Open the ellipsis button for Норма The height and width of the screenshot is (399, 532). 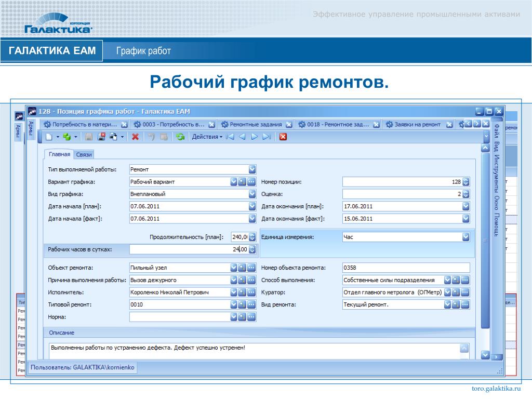(x=251, y=317)
